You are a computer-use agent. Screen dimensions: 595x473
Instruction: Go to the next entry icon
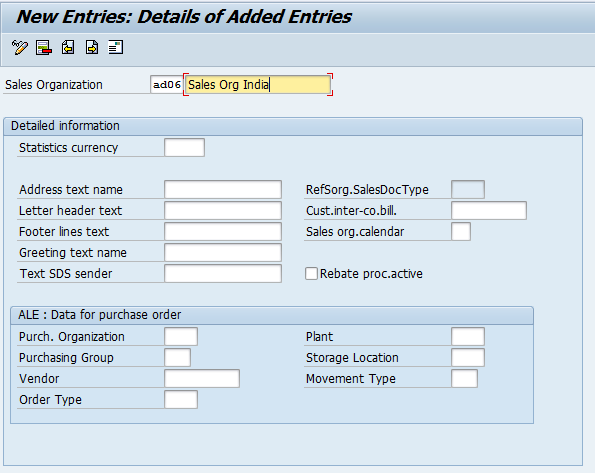[x=92, y=47]
